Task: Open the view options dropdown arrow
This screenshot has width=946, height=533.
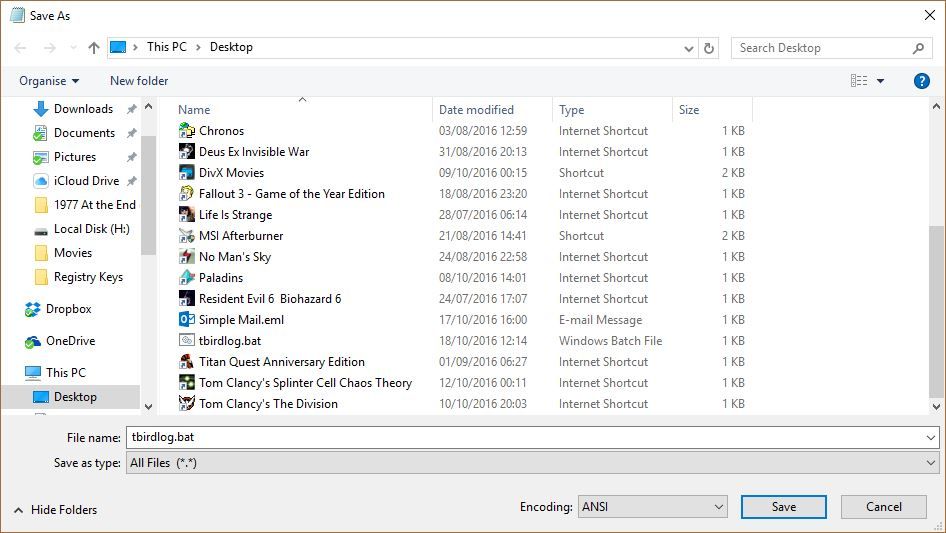Action: pos(880,80)
